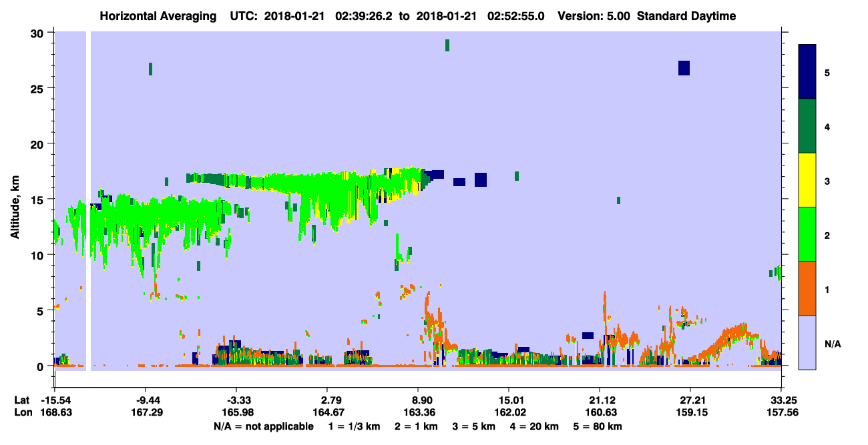Click the yellow color bar segment 3
This screenshot has width=868, height=445.
807,180
